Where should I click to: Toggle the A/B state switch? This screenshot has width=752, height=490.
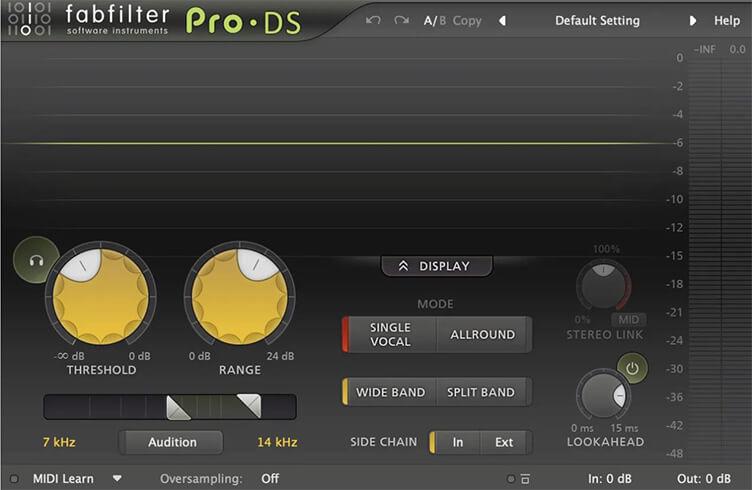[x=435, y=21]
